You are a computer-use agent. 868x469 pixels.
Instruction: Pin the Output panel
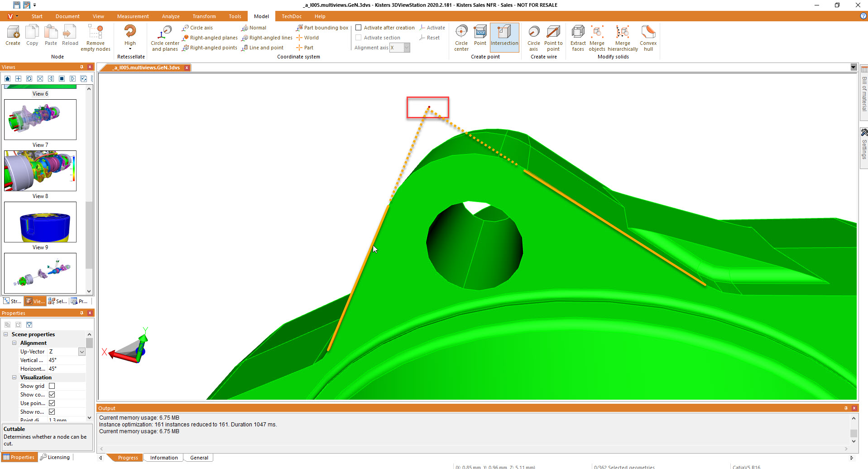point(846,408)
